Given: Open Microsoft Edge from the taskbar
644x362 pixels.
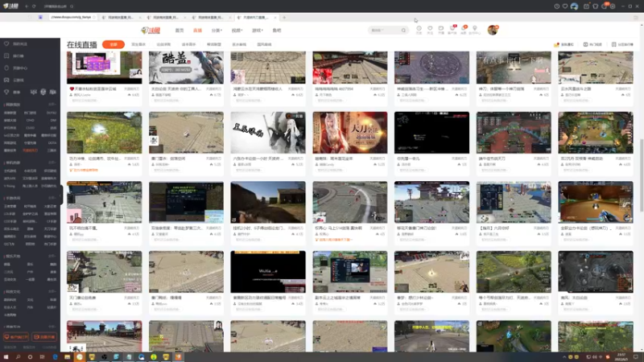Looking at the screenshot, I should pyautogui.click(x=55, y=357).
